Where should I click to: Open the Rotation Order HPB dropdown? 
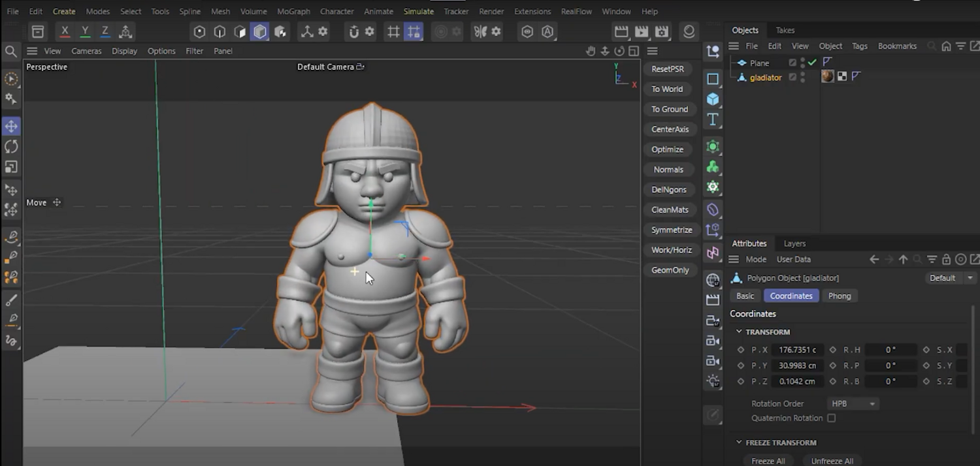coord(853,403)
